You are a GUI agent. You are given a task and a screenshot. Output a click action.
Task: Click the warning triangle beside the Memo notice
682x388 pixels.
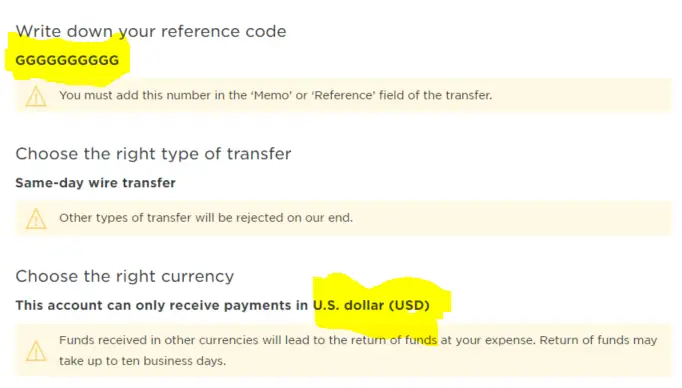coord(36,96)
